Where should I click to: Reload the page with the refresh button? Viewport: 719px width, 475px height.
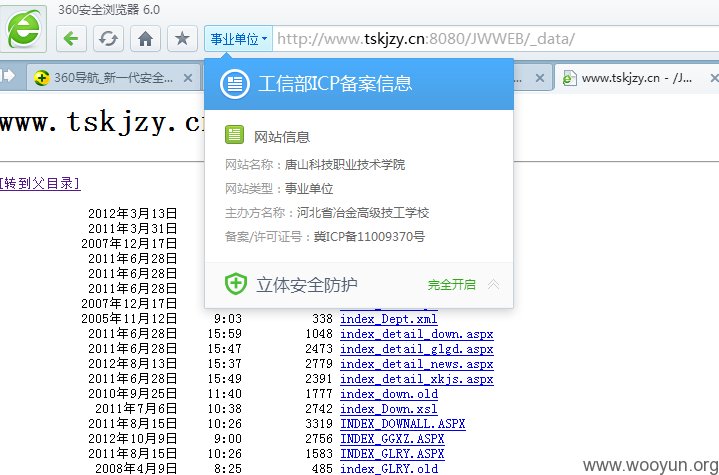[x=108, y=39]
